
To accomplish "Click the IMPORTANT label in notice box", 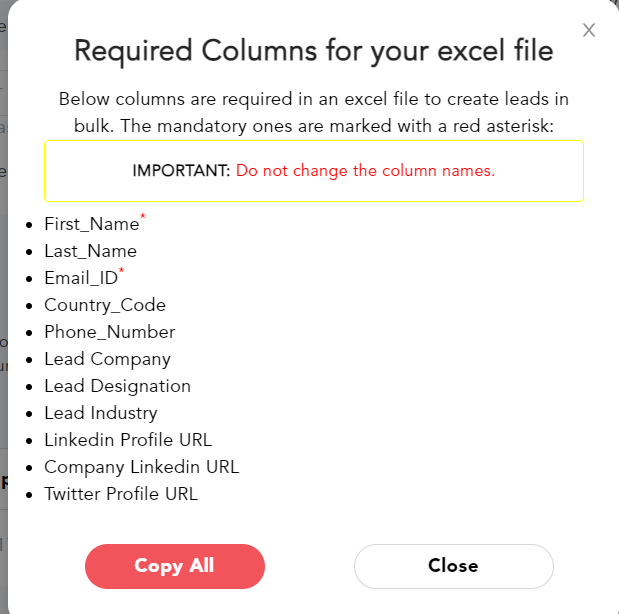I will pyautogui.click(x=181, y=171).
